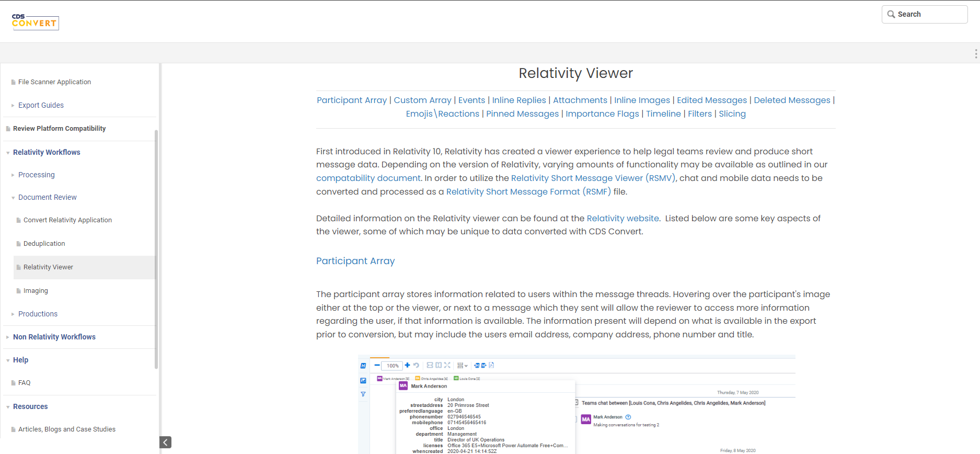The height and width of the screenshot is (454, 980).
Task: Click the page icon beside Deduplication
Action: (x=18, y=244)
